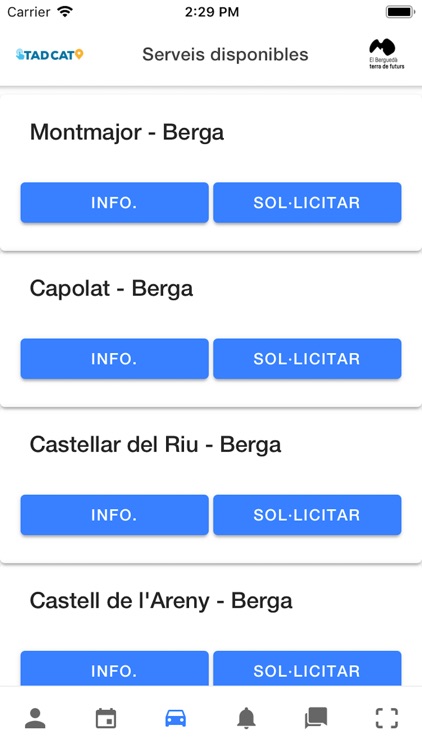
Task: Tap the Serveis disponibles header title
Action: (225, 55)
